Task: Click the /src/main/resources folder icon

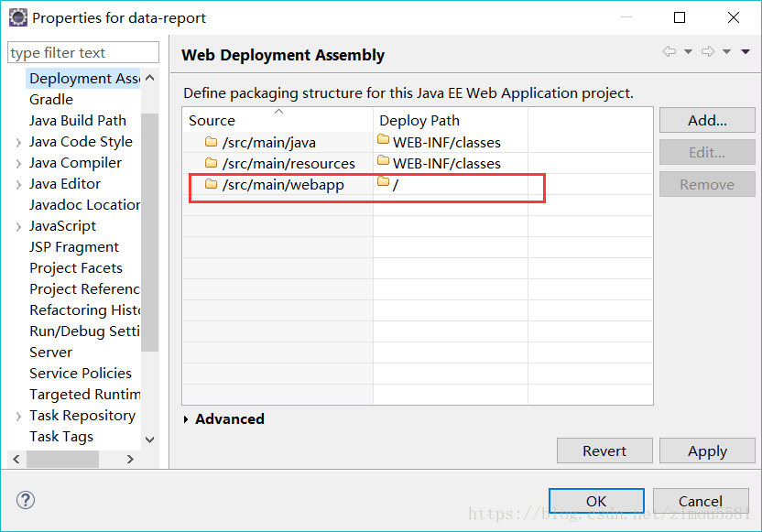Action: coord(211,163)
